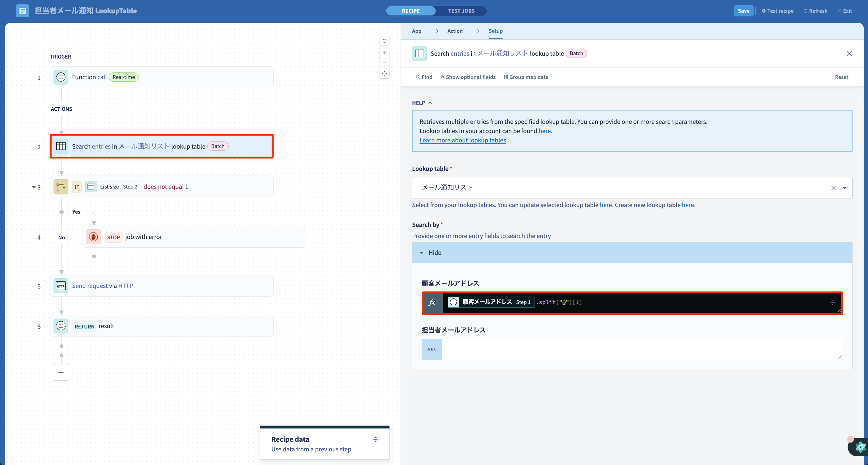Click the Function call trigger icon
The height and width of the screenshot is (465, 868).
pyautogui.click(x=61, y=77)
